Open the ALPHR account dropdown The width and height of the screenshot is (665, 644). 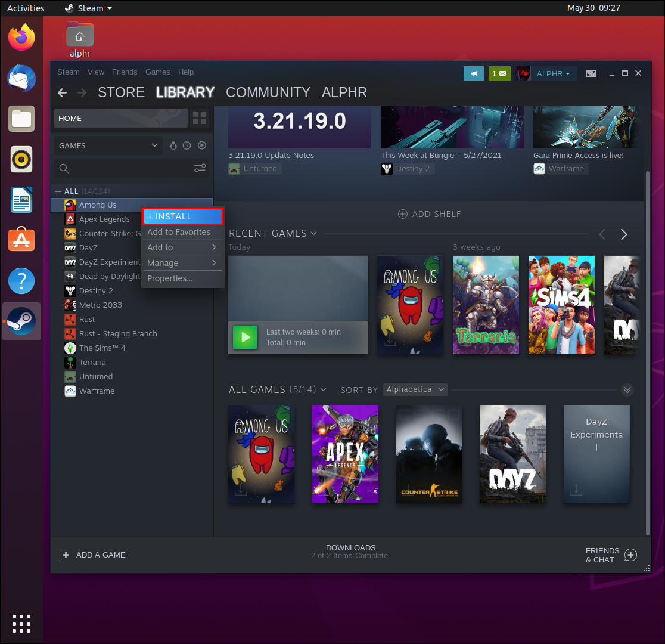coord(553,73)
